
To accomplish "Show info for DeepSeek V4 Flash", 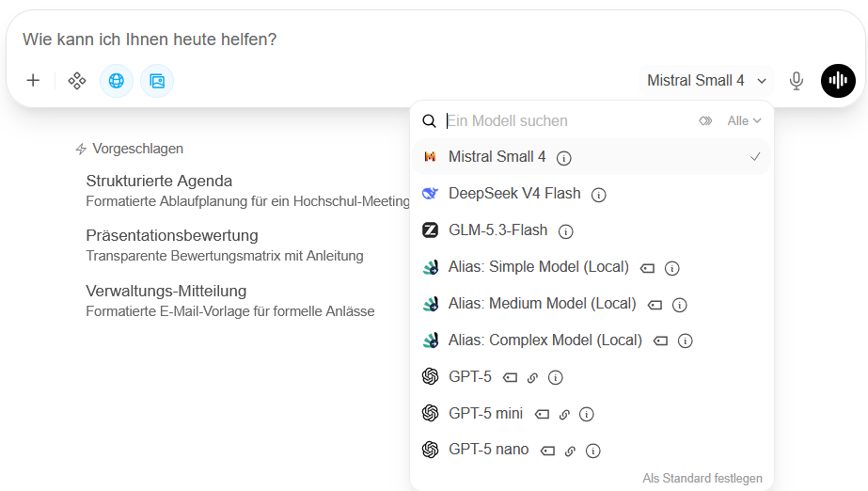I will pyautogui.click(x=598, y=195).
